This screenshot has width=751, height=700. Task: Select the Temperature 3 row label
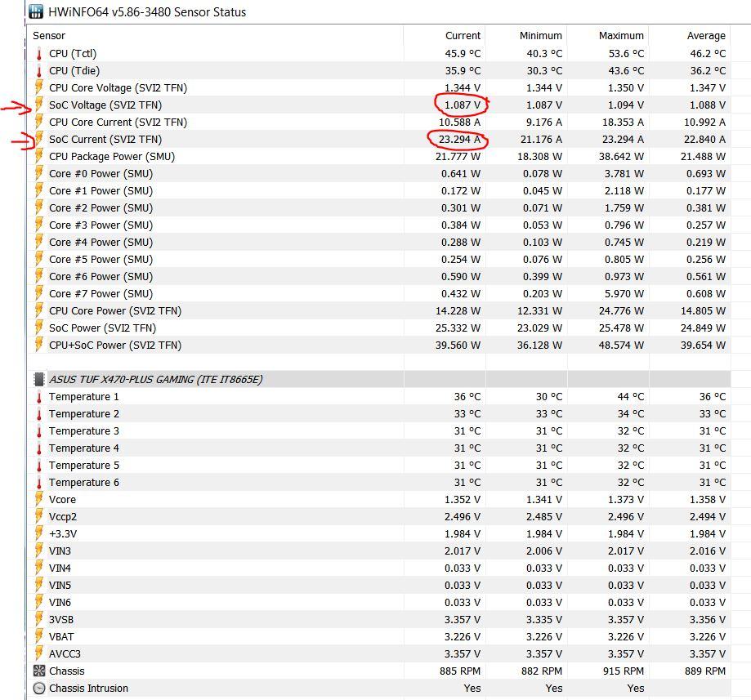(84, 431)
